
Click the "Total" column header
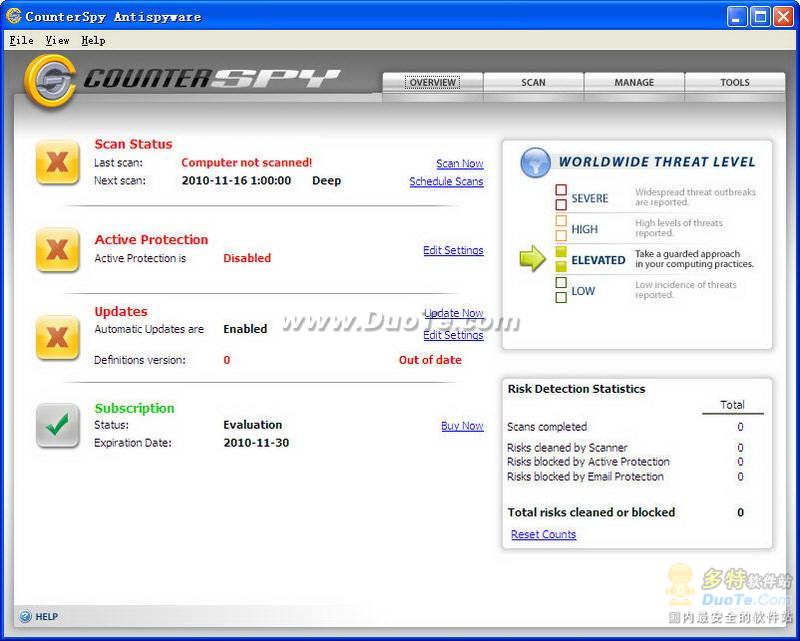732,405
